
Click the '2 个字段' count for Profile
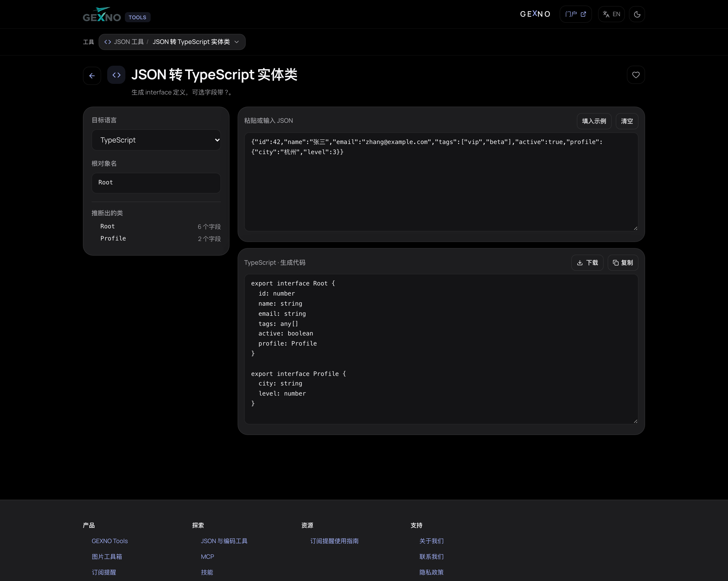point(209,239)
